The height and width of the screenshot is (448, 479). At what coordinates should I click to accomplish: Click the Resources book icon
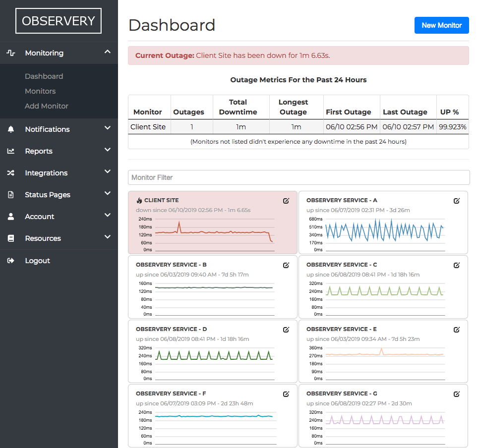[11, 238]
